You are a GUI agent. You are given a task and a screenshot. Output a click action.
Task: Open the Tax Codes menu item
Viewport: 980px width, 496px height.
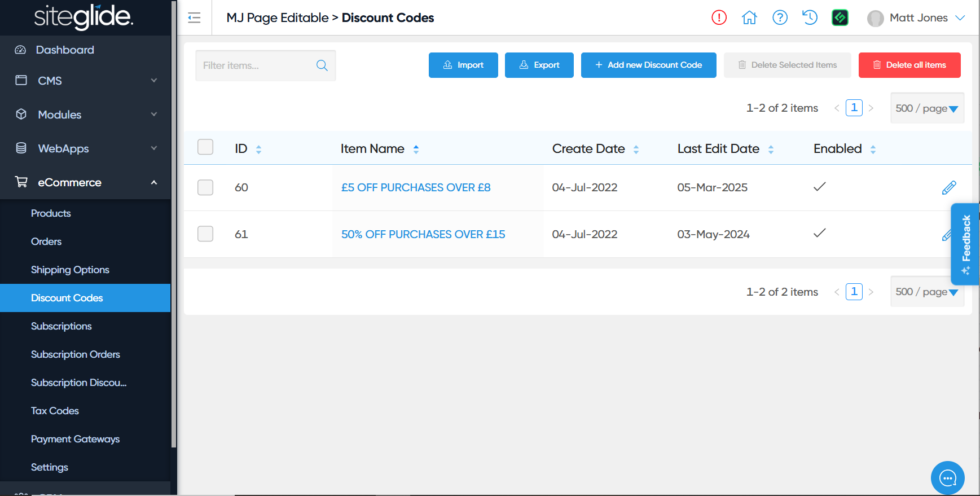[x=55, y=411]
